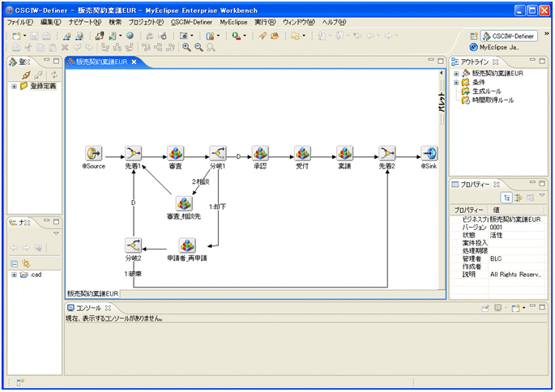The width and height of the screenshot is (555, 392).
Task: Select the 分岐1 branch node
Action: click(217, 153)
